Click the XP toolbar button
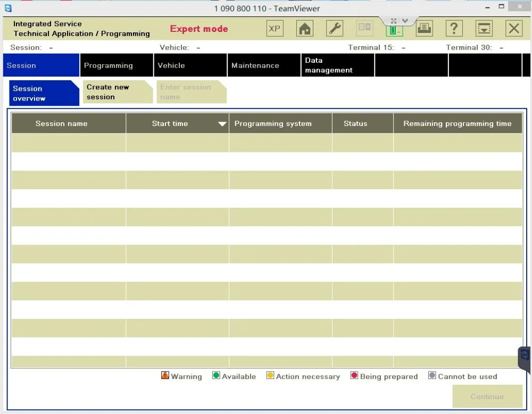Screen dimensions: 532x414 coord(275,29)
